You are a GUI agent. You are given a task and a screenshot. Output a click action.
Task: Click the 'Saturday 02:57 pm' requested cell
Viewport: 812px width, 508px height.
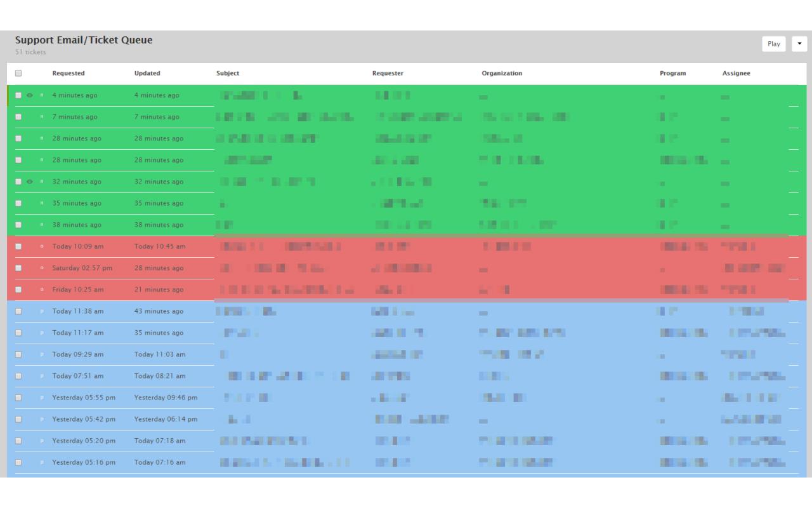click(x=82, y=268)
